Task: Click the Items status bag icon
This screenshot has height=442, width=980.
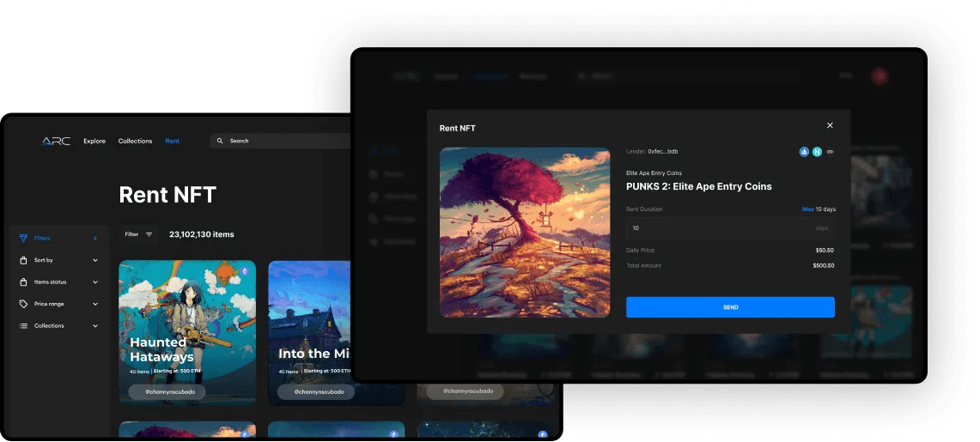Action: click(x=23, y=282)
